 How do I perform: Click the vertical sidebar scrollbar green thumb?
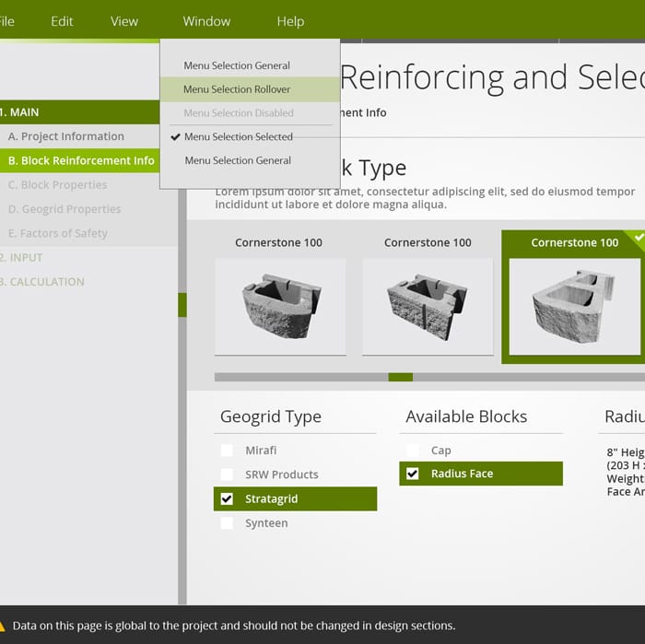(x=182, y=305)
